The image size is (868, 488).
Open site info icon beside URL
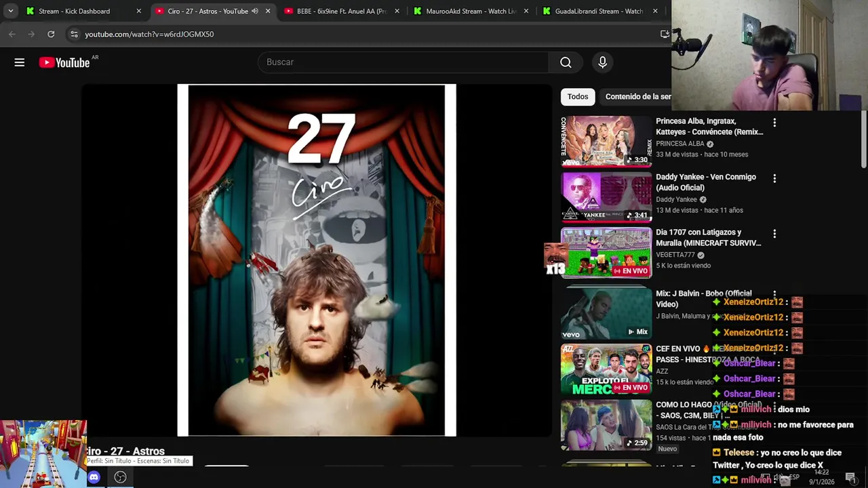(x=74, y=34)
